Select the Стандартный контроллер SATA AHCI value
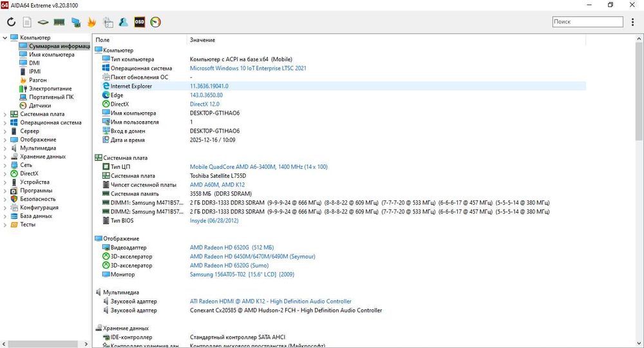Screen dimensions: 644x348 pyautogui.click(x=238, y=337)
